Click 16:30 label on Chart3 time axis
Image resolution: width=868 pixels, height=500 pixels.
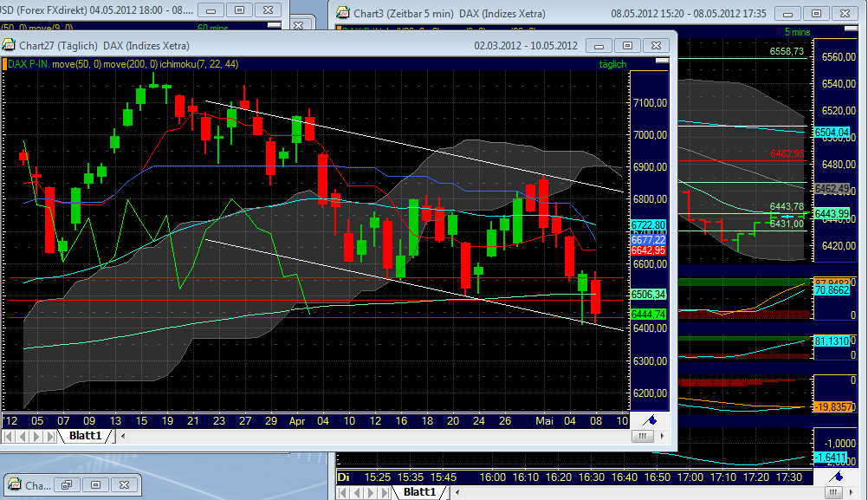point(591,477)
